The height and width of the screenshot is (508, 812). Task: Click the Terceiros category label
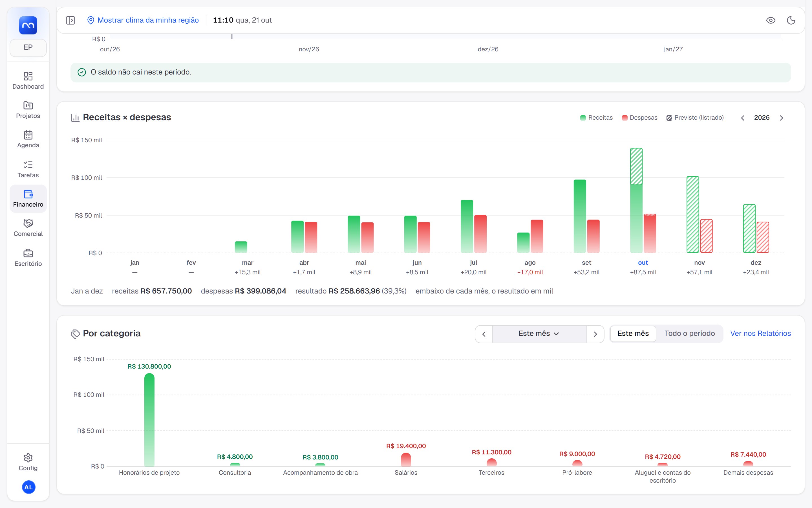pos(491,473)
